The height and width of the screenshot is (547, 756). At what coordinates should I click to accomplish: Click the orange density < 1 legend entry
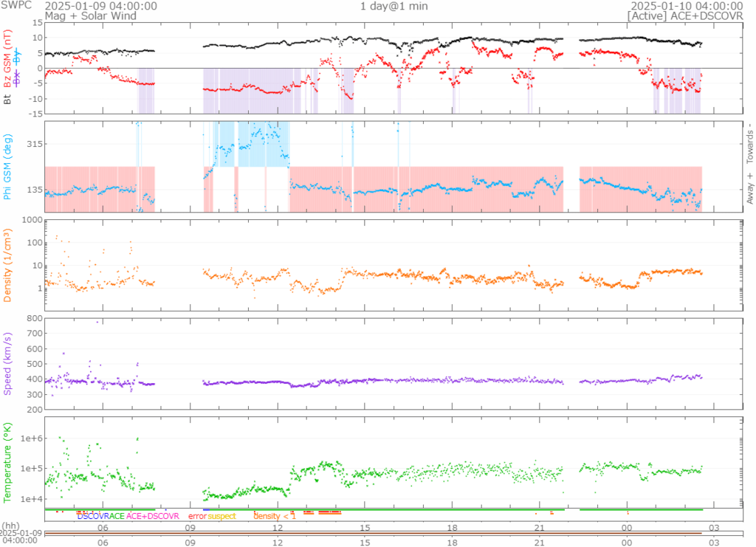tap(275, 516)
